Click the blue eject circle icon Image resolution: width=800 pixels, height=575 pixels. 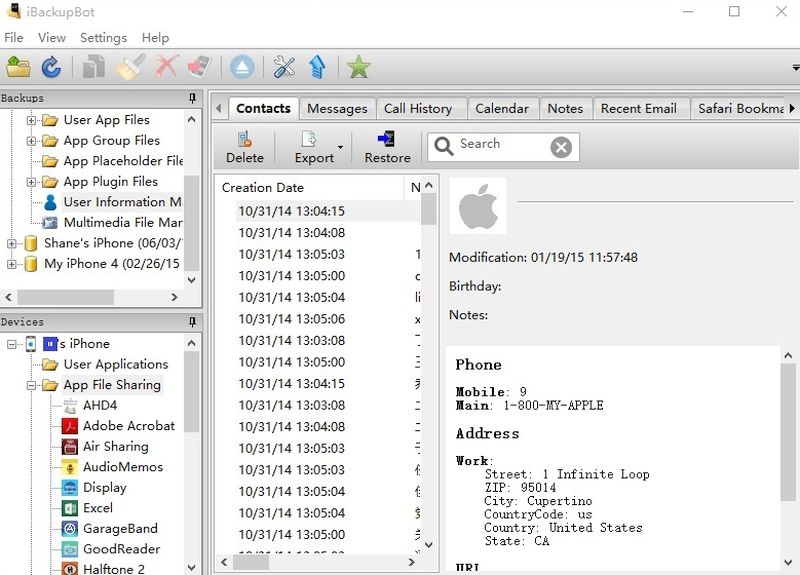(242, 67)
